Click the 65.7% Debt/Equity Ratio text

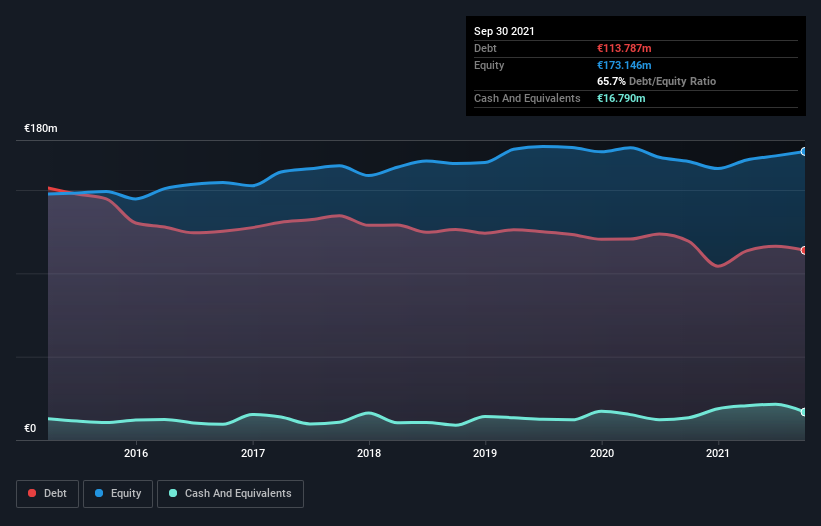(x=657, y=82)
